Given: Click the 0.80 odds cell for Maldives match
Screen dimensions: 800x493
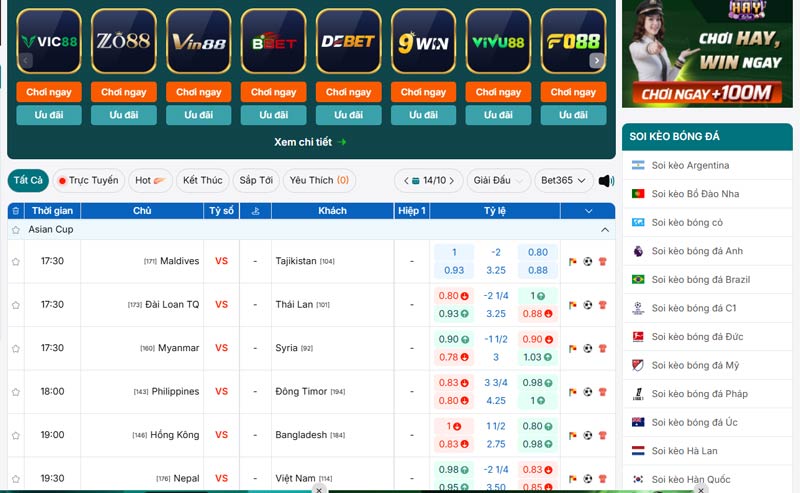Looking at the screenshot, I should pyautogui.click(x=537, y=253).
